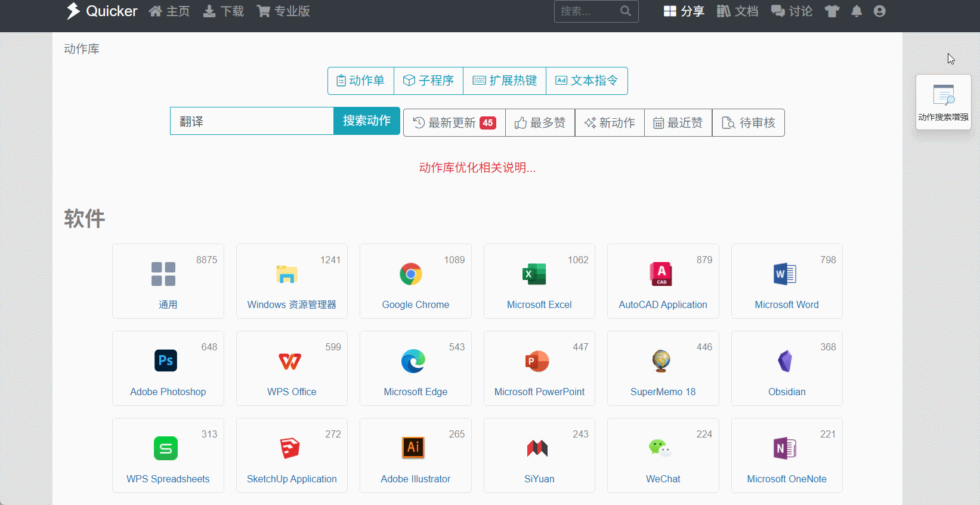Open Microsoft PowerPoint icon
This screenshot has width=980, height=505.
pos(537,361)
